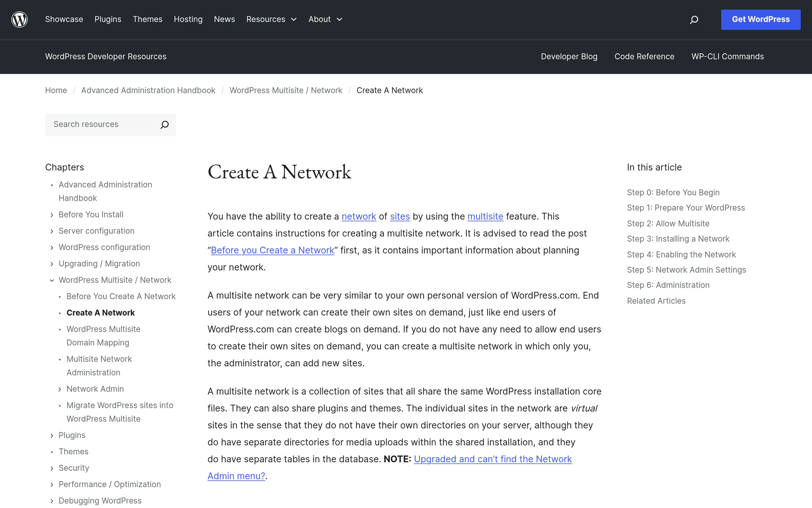The image size is (812, 508).
Task: Open the header search magnifier icon
Action: (694, 20)
